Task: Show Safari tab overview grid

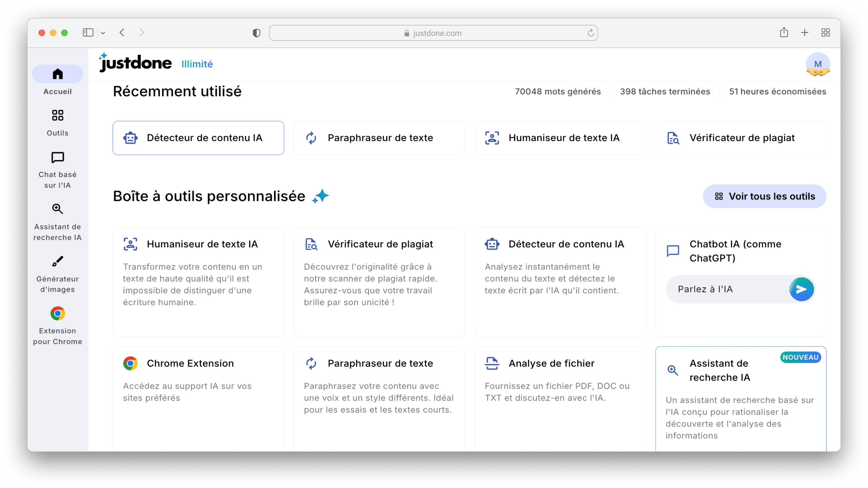Action: click(825, 33)
